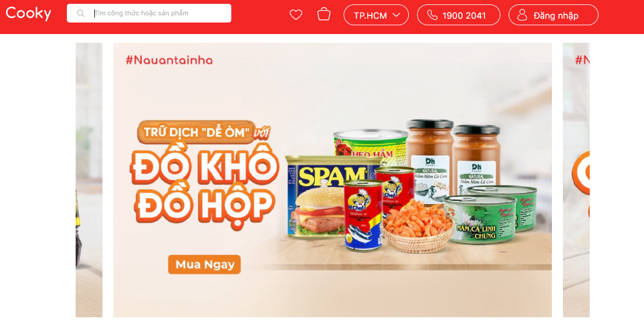The width and height of the screenshot is (644, 320).
Task: Focus the recipe or product search field
Action: point(149,13)
